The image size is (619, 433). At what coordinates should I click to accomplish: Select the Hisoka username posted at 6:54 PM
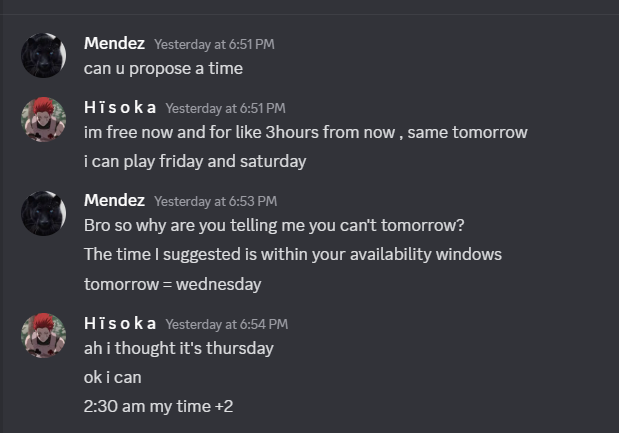[x=120, y=323]
